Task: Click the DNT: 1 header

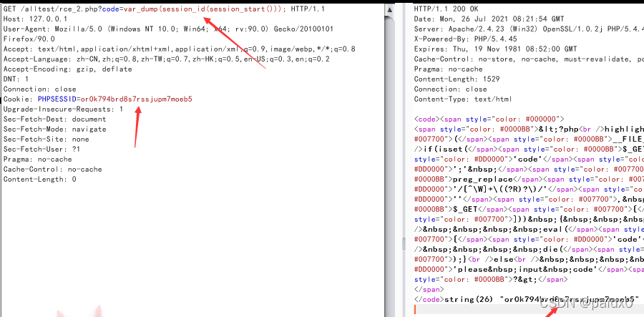Action: click(x=16, y=79)
